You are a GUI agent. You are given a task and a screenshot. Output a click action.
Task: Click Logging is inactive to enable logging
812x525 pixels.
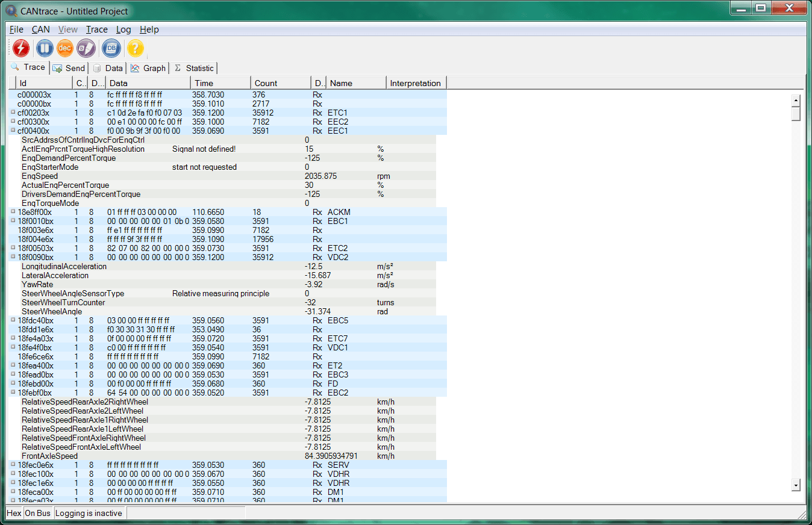point(89,513)
